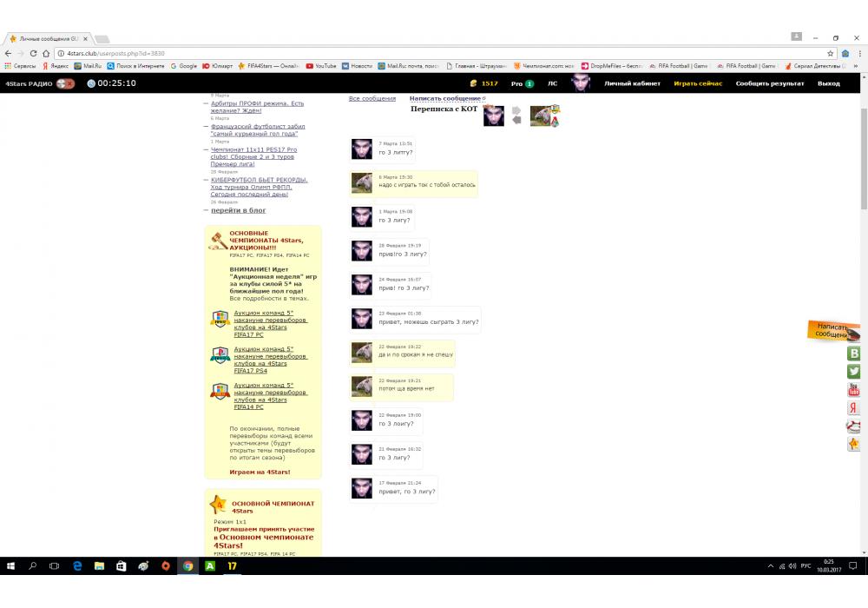Click the VK social share icon
The height and width of the screenshot is (608, 868).
pyautogui.click(x=854, y=354)
